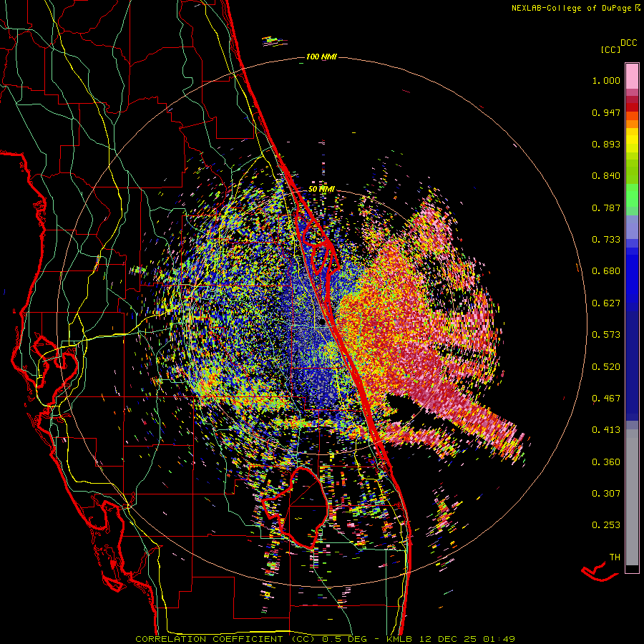The height and width of the screenshot is (644, 644).
Task: Pick the bright green segment of color bar
Action: (632, 195)
